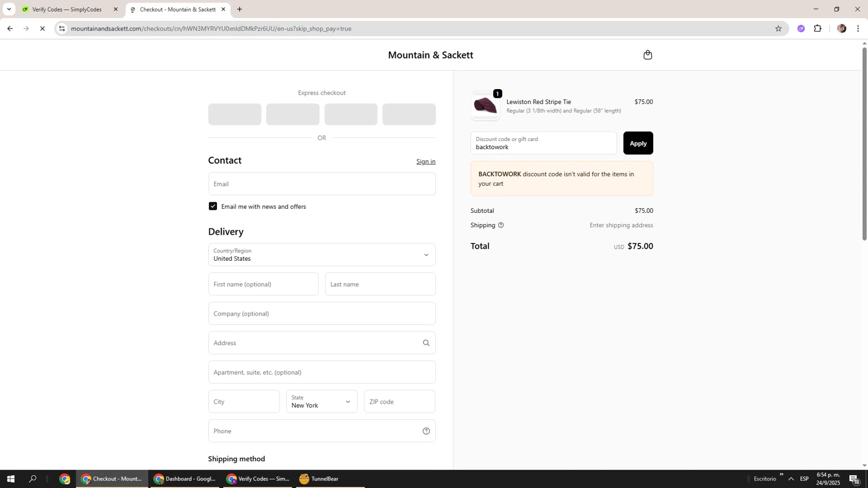The image size is (868, 488).
Task: Focus the First name (optional) field
Action: 263,284
